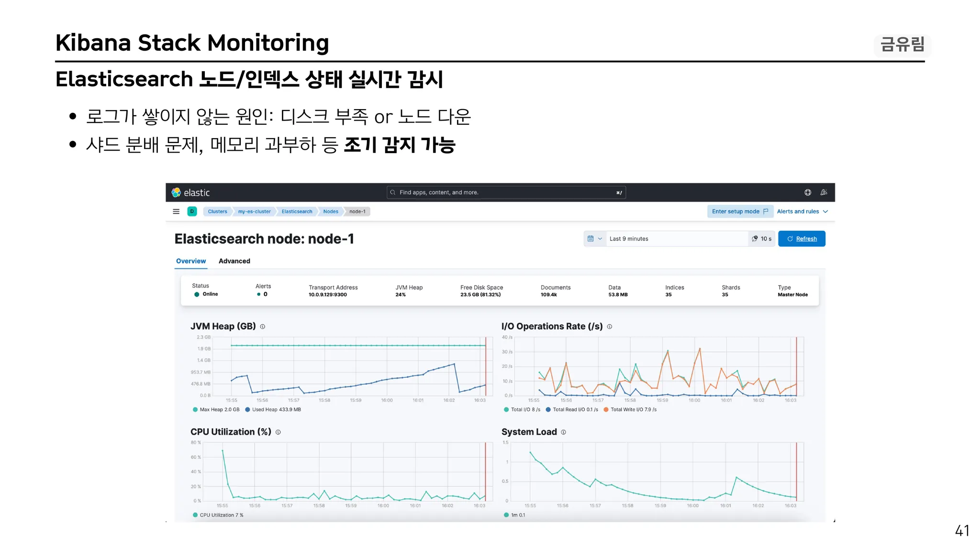Show JVM Heap chart info icon
The image size is (980, 551).
[x=262, y=327]
